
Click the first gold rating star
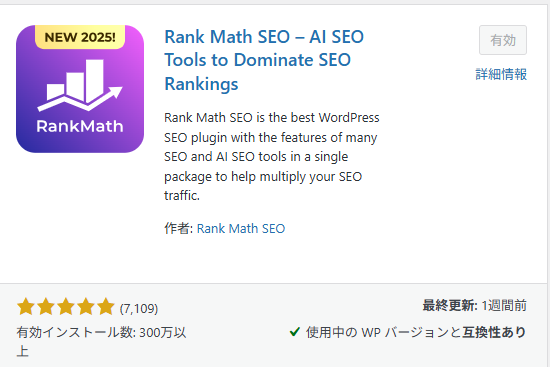coord(26,307)
